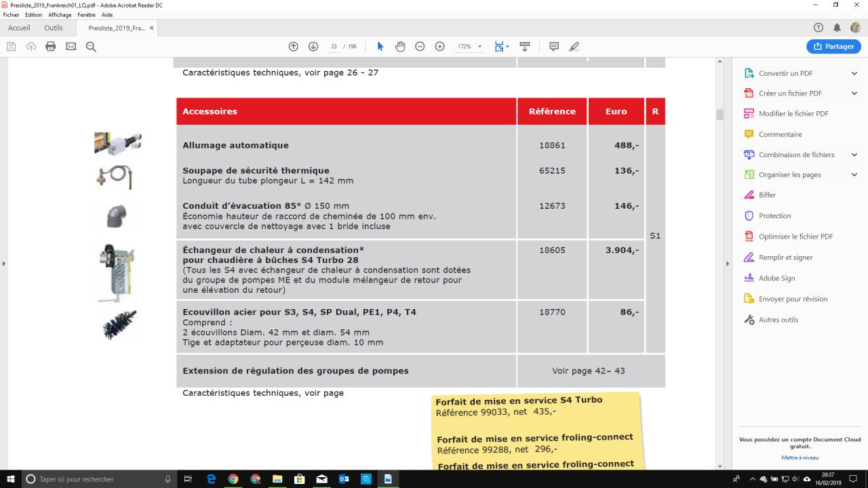Zoom out with minus button

[420, 47]
